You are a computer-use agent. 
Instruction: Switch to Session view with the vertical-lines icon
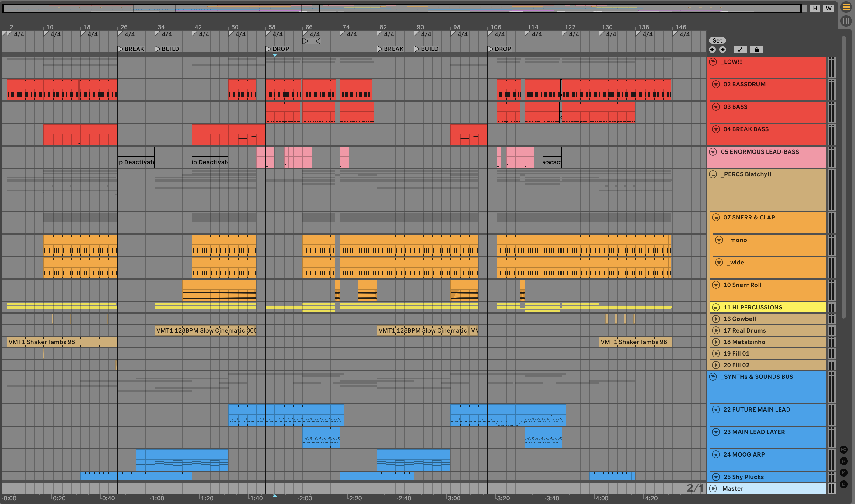pos(846,21)
